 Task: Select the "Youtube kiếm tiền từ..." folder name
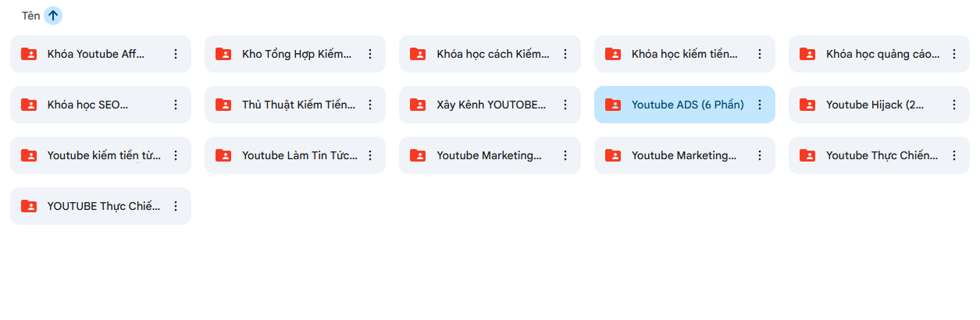click(x=105, y=155)
